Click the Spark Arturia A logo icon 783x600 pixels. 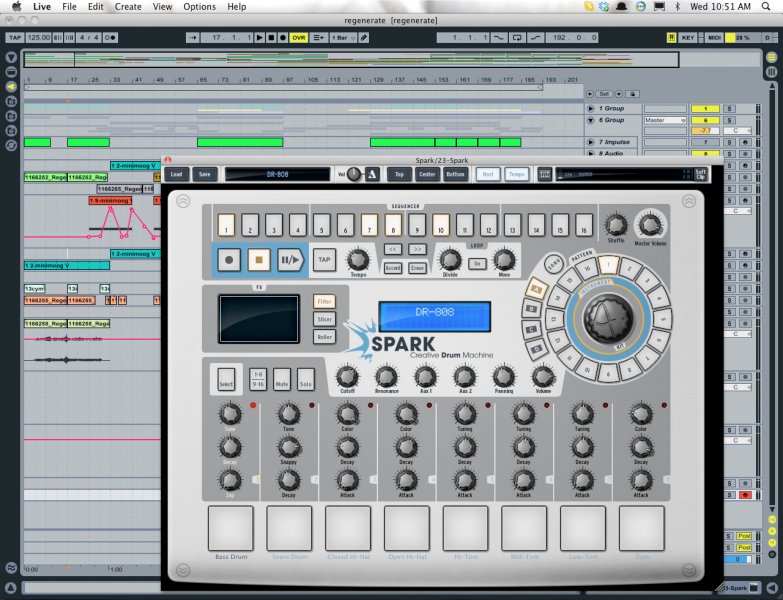tap(372, 174)
